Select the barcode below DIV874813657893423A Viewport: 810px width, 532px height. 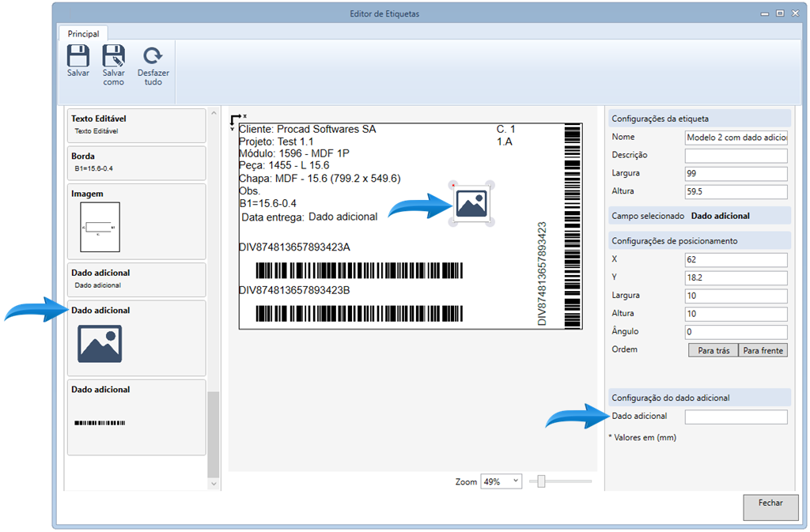360,270
